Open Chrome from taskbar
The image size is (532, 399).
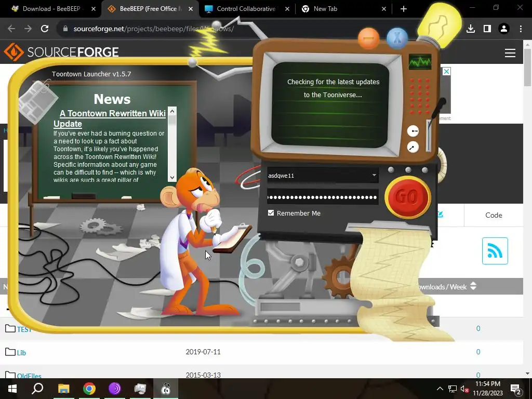pyautogui.click(x=89, y=389)
